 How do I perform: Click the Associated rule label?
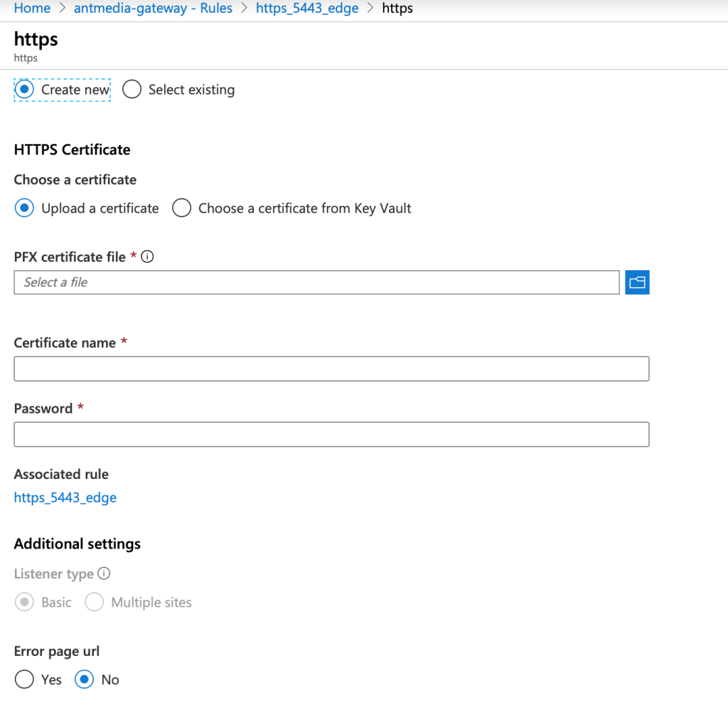(x=61, y=474)
